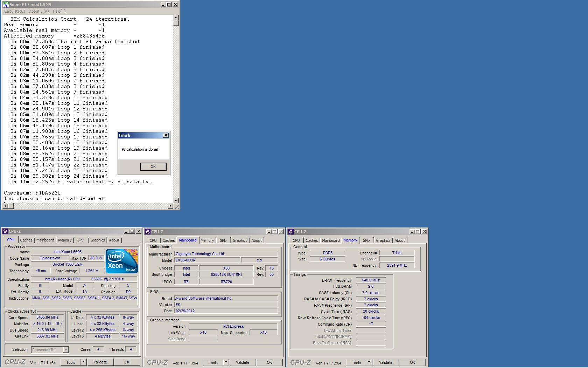Switch to the Memory tab in the CPU window
This screenshot has width=588, height=368.
point(65,240)
